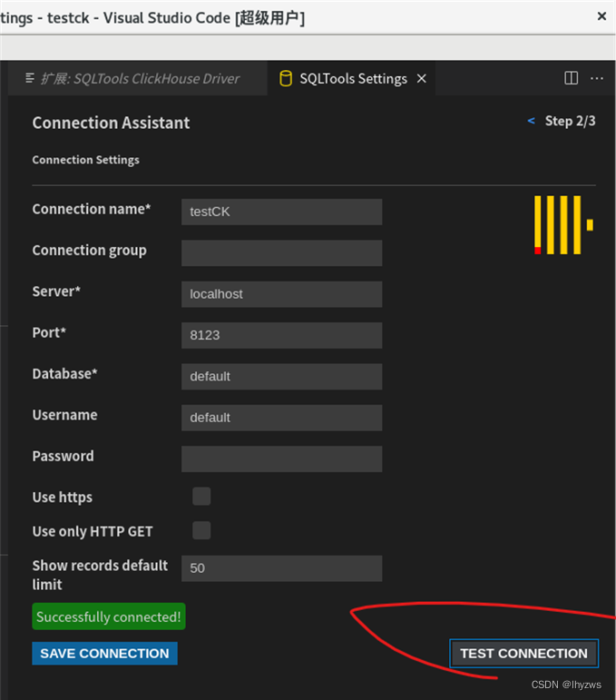Screen dimensions: 616x700
Task: Click the Use only HTTP GET label
Action: (x=93, y=531)
